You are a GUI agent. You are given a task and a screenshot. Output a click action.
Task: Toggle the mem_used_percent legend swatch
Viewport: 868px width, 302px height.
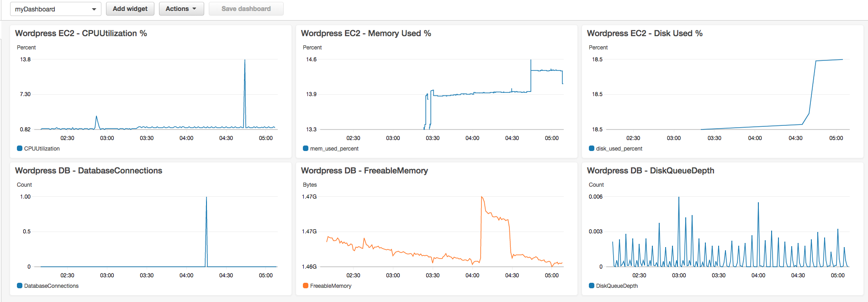(x=306, y=148)
